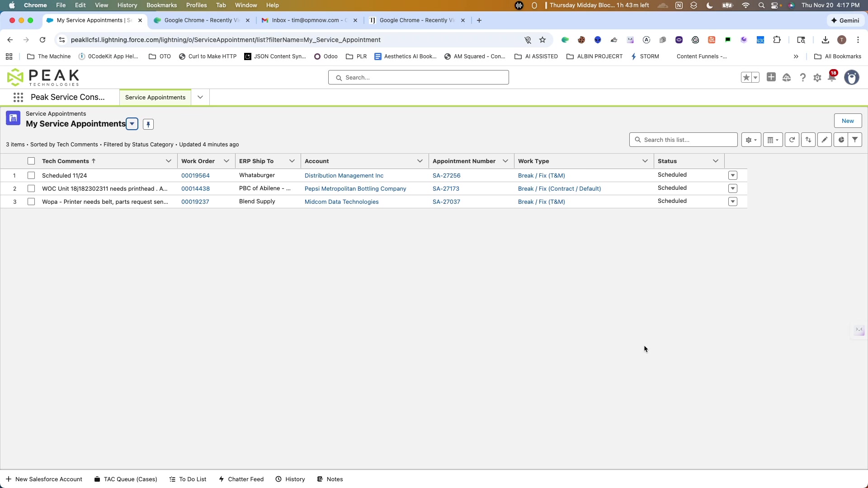The image size is (868, 488).
Task: Open Chrome Extensions puzzle icon
Action: 777,40
